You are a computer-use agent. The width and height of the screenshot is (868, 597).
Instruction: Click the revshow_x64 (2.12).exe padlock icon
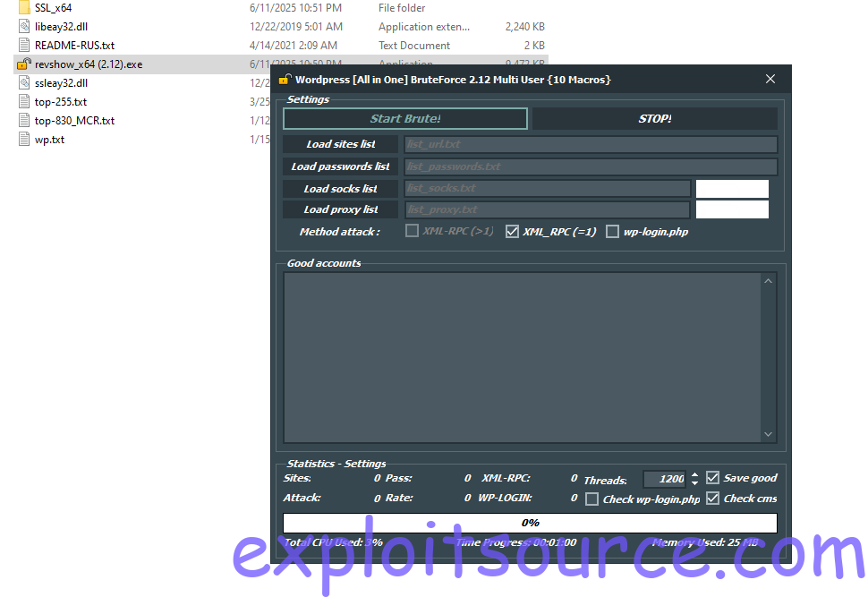(x=24, y=64)
